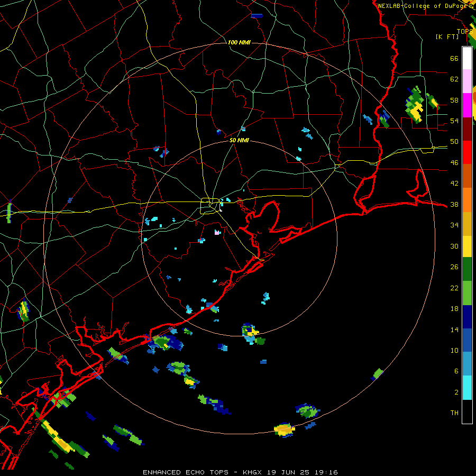Pick the cyan band near legend bottom
The height and width of the screenshot is (476, 476).
tap(467, 388)
